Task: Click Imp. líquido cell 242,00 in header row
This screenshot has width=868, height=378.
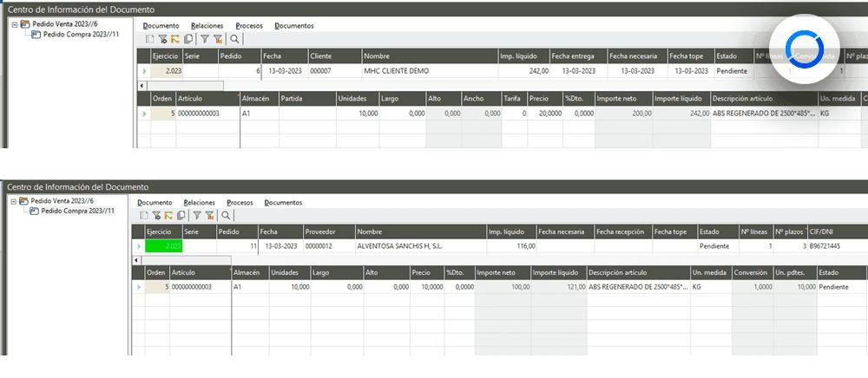Action: [524, 71]
